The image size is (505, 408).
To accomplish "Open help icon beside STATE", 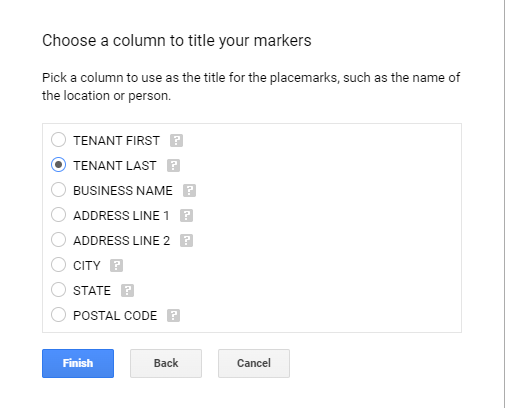I will tap(127, 291).
